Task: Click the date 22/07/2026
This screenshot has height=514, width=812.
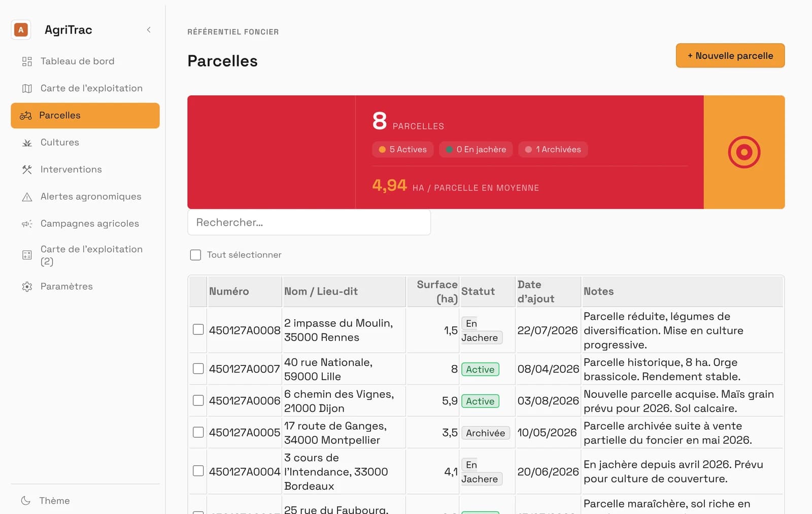Action: pyautogui.click(x=548, y=330)
